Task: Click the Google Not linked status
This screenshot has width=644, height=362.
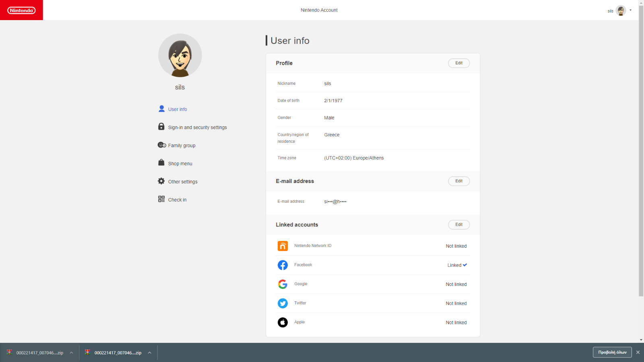Action: point(456,284)
